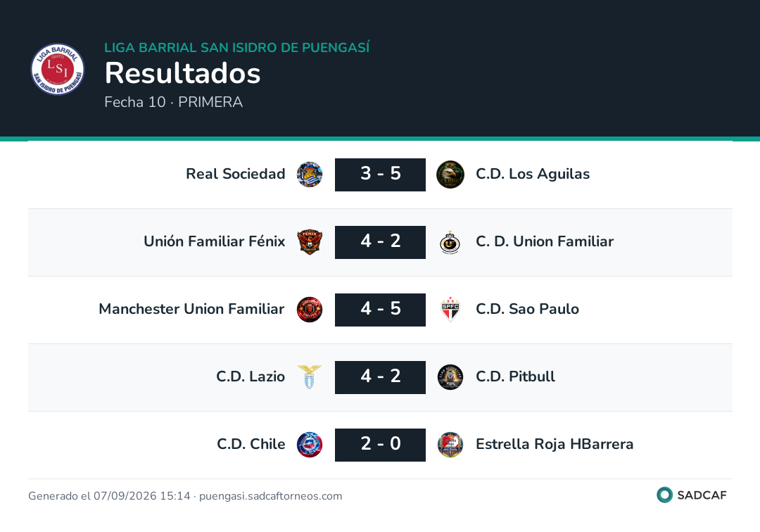Select the Unión Familiar Fénix crest
Image resolution: width=760 pixels, height=532 pixels.
310,242
